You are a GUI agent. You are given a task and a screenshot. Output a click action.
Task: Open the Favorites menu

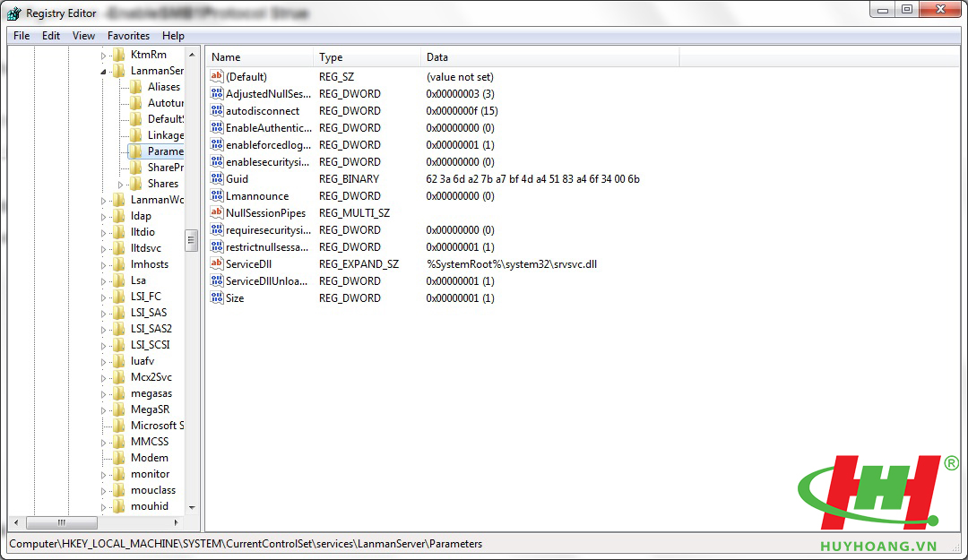pos(128,36)
